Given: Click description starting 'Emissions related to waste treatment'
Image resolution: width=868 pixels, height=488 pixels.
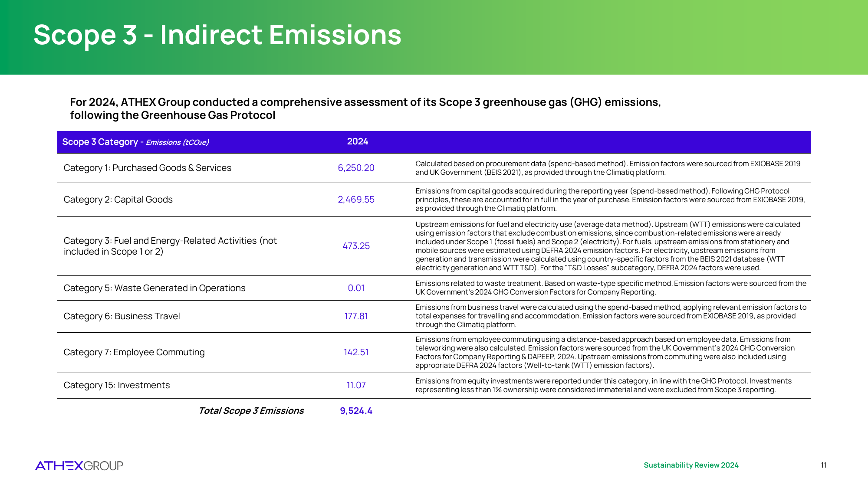Looking at the screenshot, I should (611, 288).
